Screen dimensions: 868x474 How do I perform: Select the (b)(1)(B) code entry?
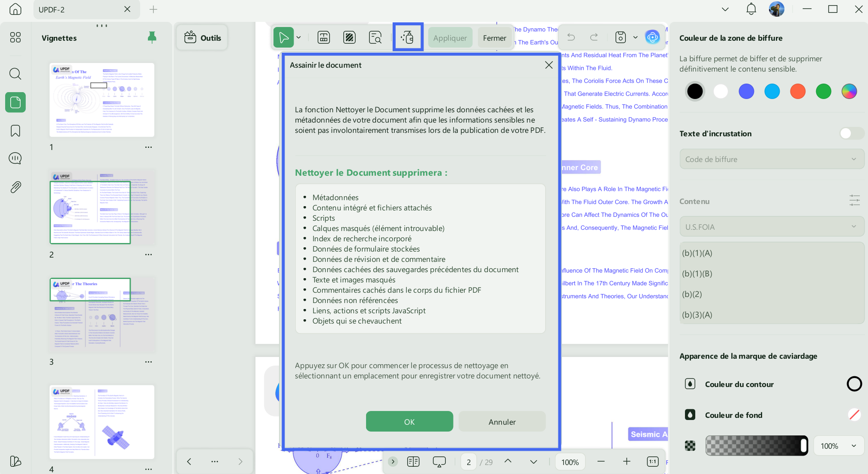(772, 273)
